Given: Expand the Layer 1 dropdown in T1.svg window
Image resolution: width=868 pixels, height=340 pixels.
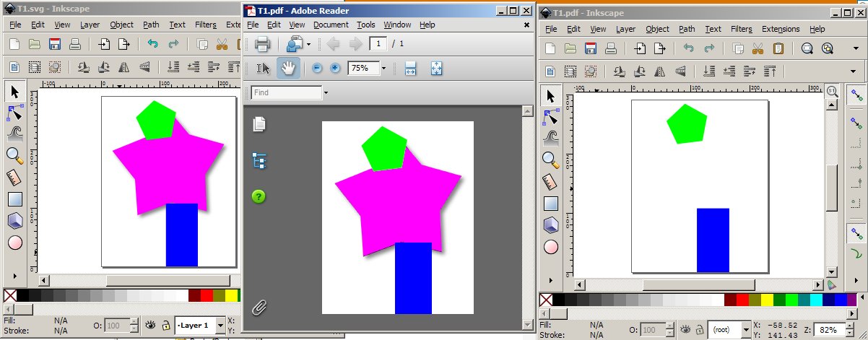Looking at the screenshot, I should (220, 326).
